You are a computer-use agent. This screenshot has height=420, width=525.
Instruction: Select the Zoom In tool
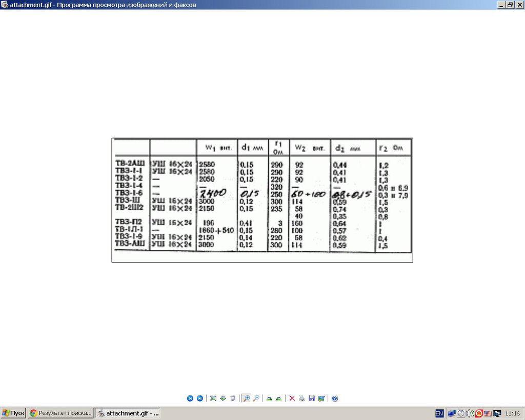[x=246, y=398]
